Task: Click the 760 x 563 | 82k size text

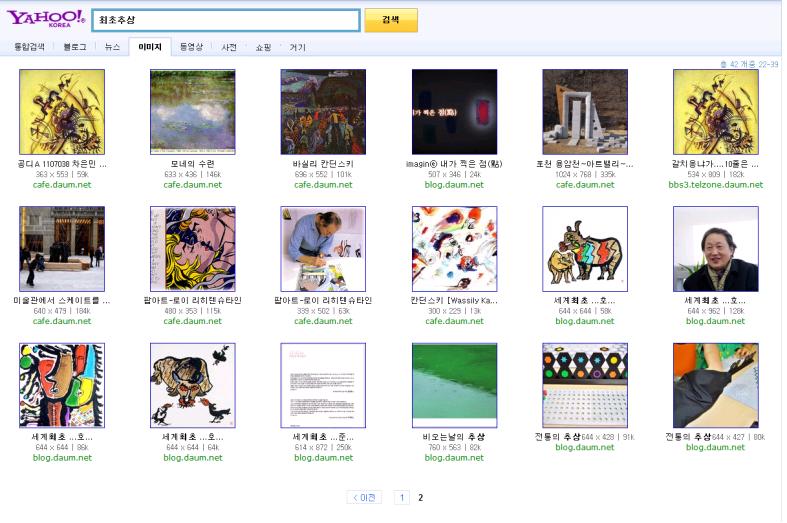Action: (x=454, y=447)
